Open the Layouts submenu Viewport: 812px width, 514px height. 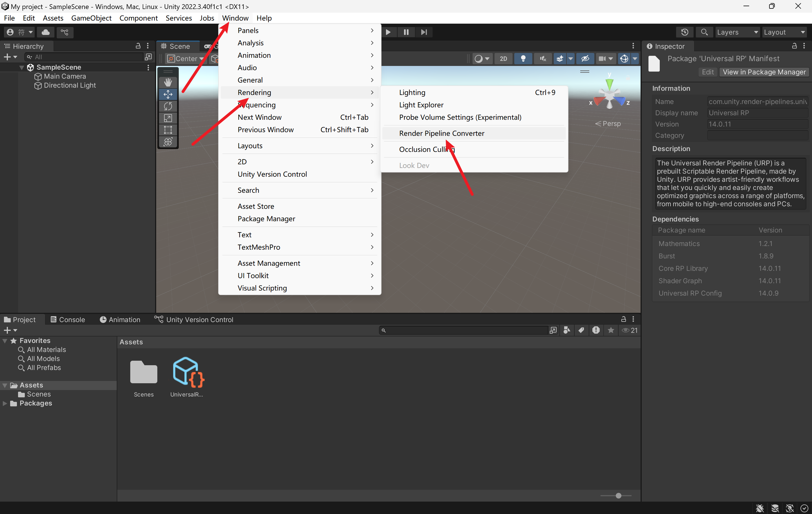tap(299, 146)
